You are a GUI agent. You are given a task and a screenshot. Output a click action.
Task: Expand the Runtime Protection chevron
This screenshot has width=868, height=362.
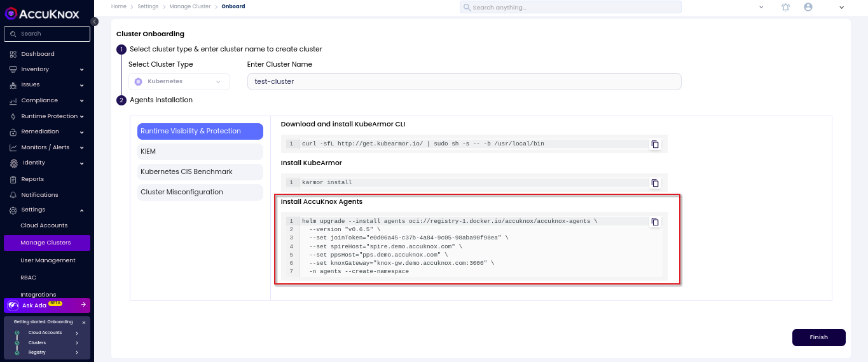(x=82, y=117)
